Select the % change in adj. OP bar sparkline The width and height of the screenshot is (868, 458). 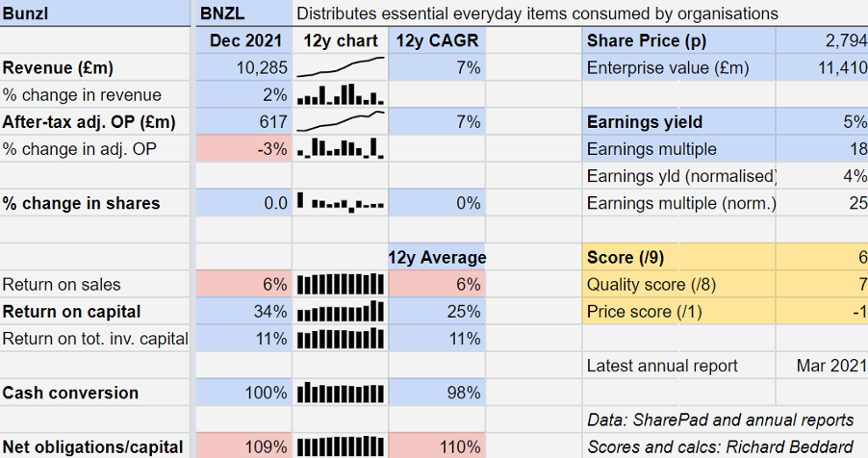(341, 149)
